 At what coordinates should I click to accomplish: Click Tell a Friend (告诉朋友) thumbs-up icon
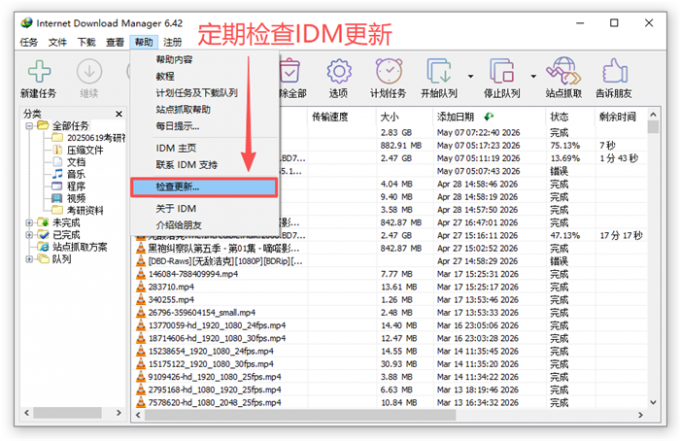click(615, 72)
